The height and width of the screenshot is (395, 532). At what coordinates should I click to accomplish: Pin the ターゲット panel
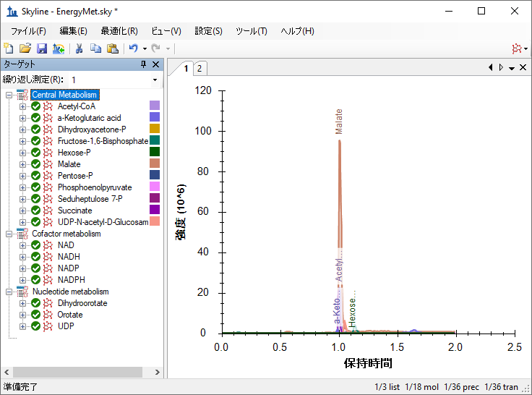[x=144, y=64]
